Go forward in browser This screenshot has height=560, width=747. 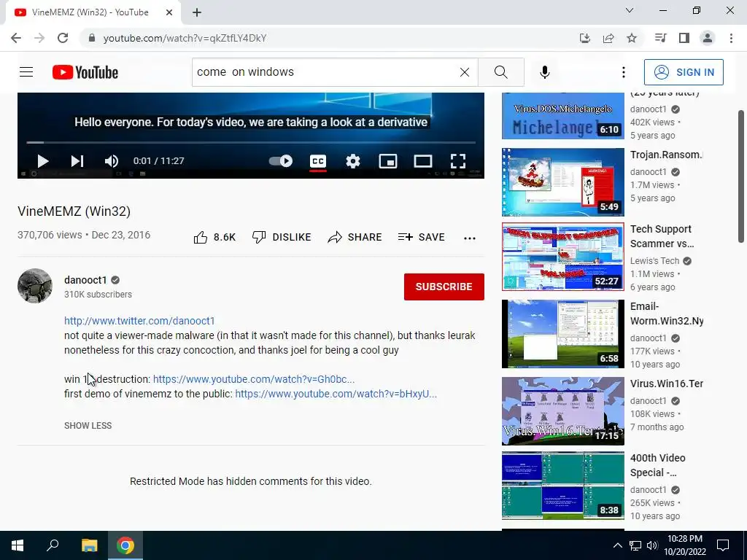coord(39,38)
